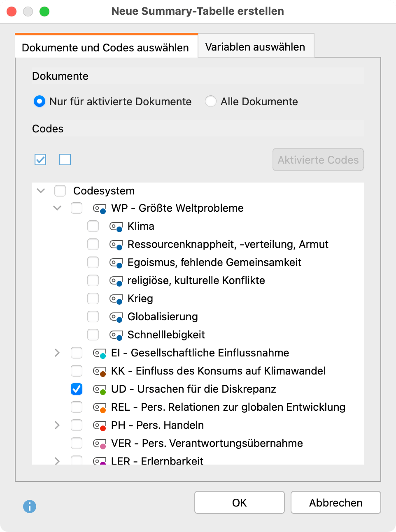
Task: Select the Krieg code label
Action: point(140,298)
